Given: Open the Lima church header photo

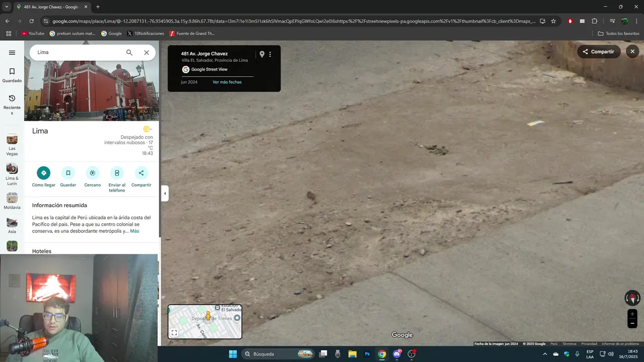Looking at the screenshot, I should (x=92, y=91).
